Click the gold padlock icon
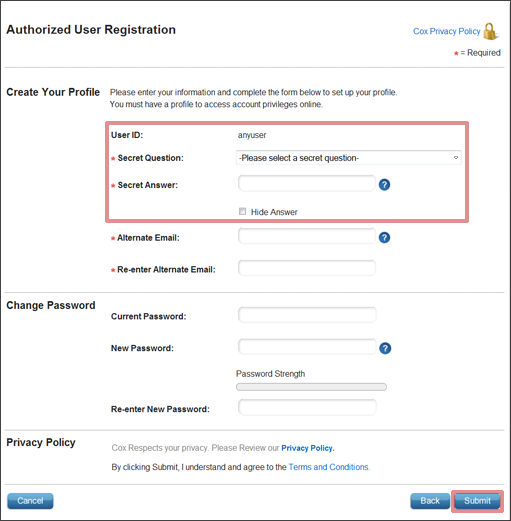The image size is (511, 521). point(490,31)
